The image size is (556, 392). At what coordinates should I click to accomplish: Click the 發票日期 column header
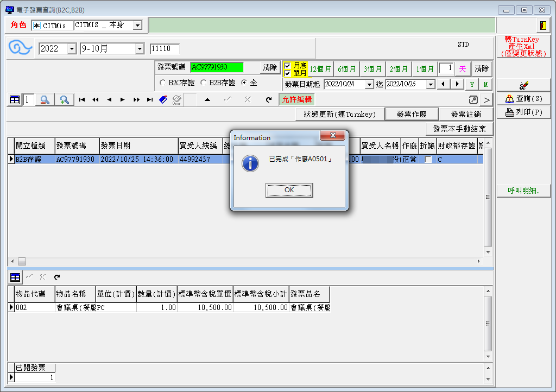(138, 146)
